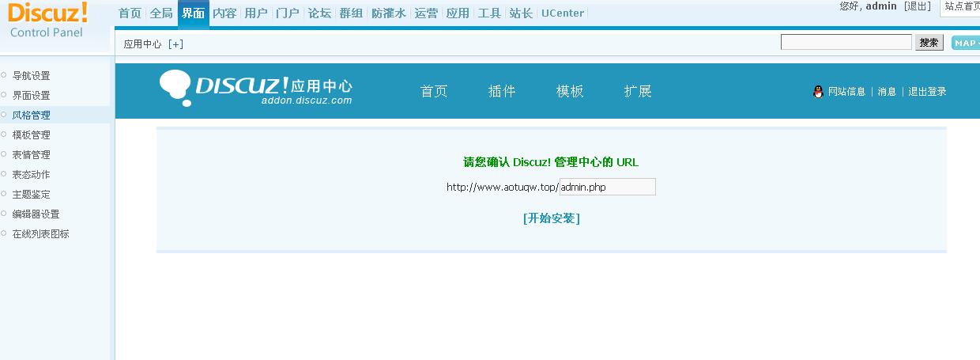Open 导航设置 in the sidebar

[x=31, y=76]
